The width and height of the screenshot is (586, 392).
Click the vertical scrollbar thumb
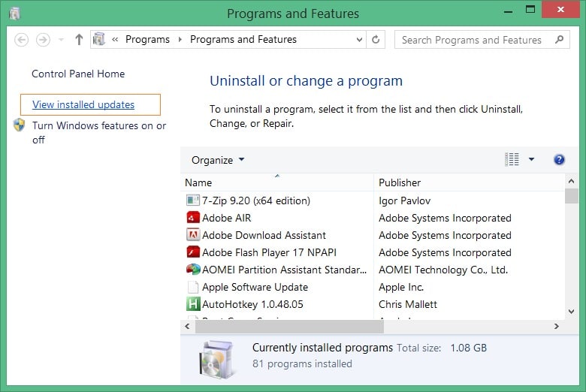572,196
